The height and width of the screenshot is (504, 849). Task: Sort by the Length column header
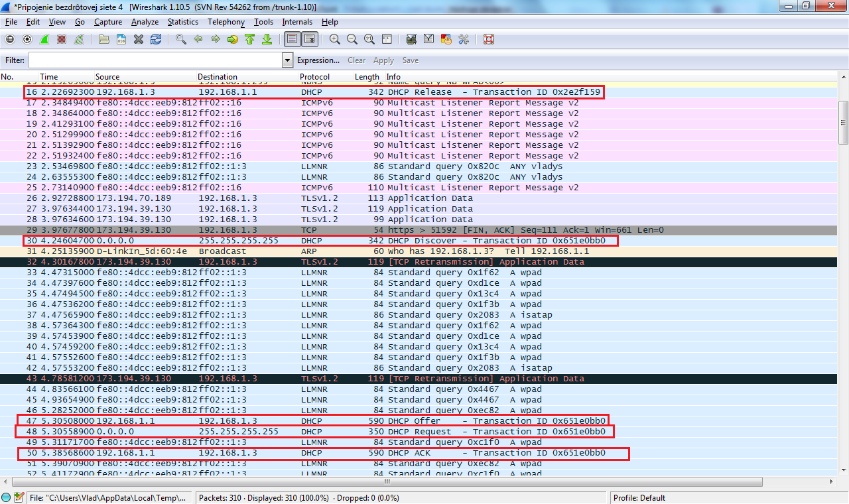tap(367, 77)
